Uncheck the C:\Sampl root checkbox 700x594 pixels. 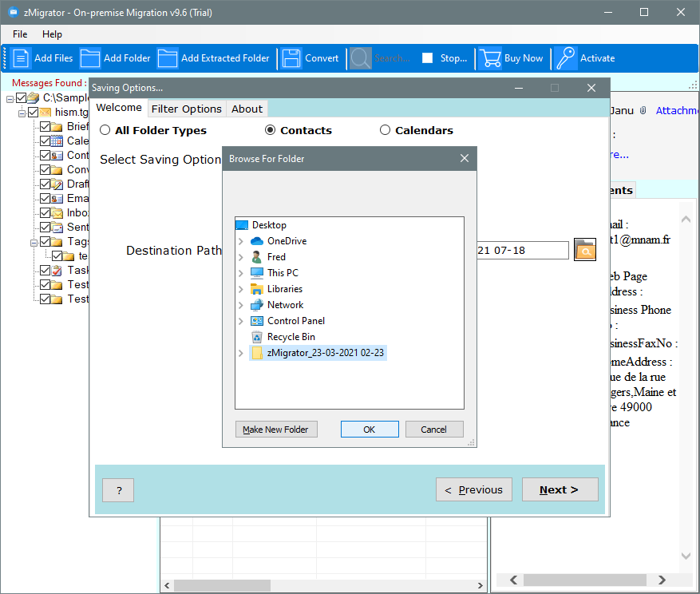point(21,98)
